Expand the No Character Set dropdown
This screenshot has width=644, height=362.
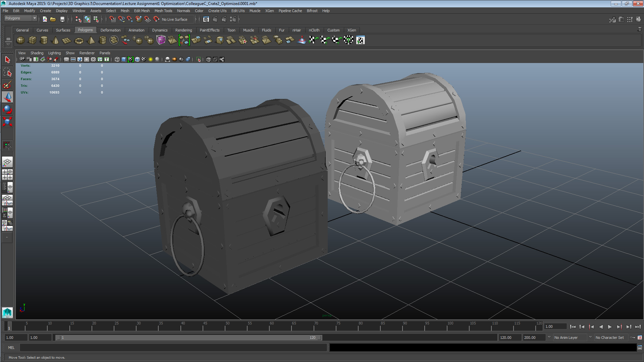coord(610,338)
